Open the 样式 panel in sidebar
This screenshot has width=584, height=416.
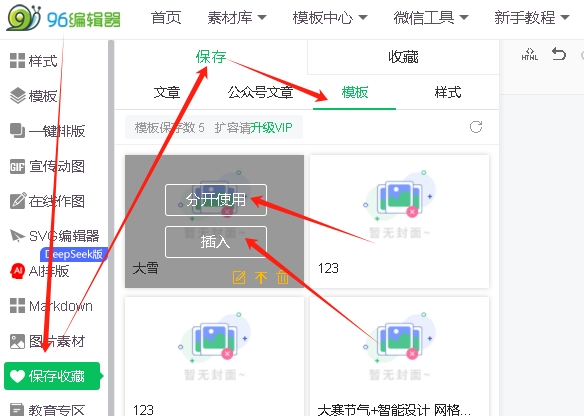[x=34, y=61]
